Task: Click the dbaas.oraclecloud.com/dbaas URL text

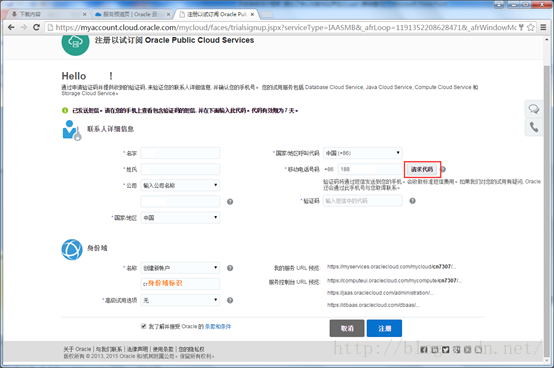Action: click(x=373, y=305)
